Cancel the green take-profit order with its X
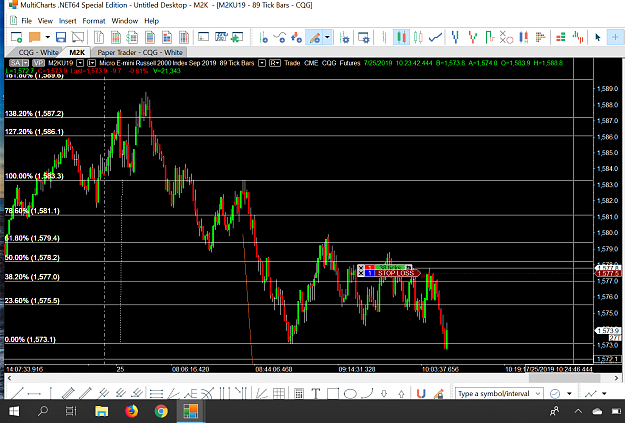The width and height of the screenshot is (625, 423). pyautogui.click(x=361, y=268)
